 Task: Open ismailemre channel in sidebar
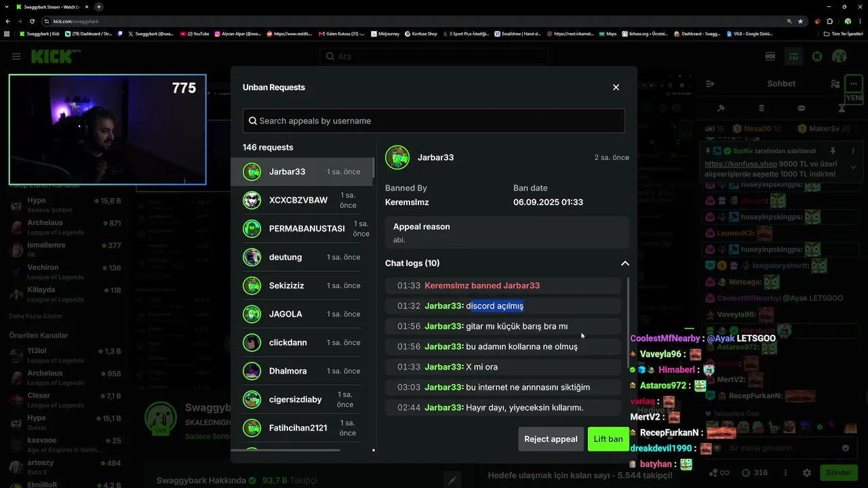click(66, 249)
